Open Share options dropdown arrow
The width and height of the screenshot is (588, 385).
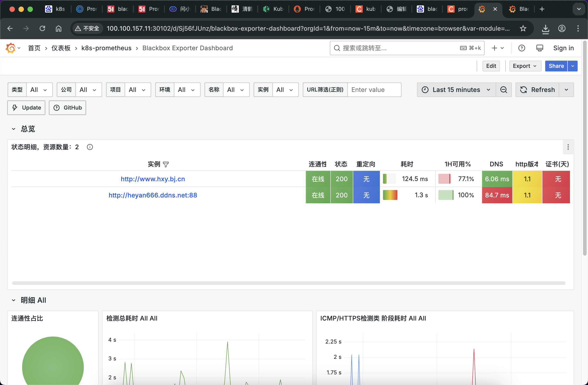[573, 66]
